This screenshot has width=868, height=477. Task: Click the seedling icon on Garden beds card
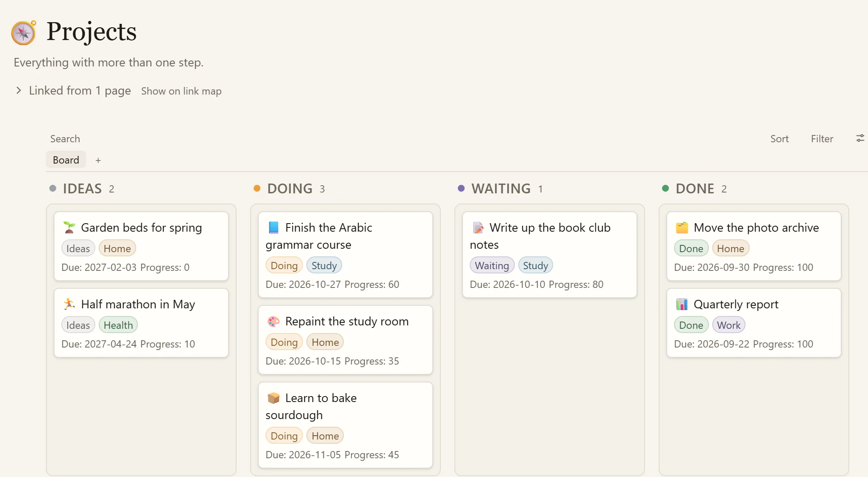(69, 227)
